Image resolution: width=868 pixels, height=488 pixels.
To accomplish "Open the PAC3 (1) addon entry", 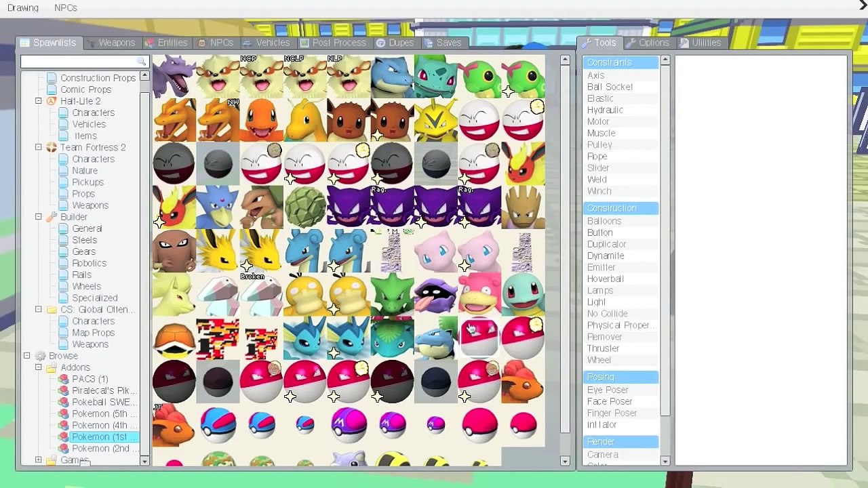I will [x=90, y=379].
